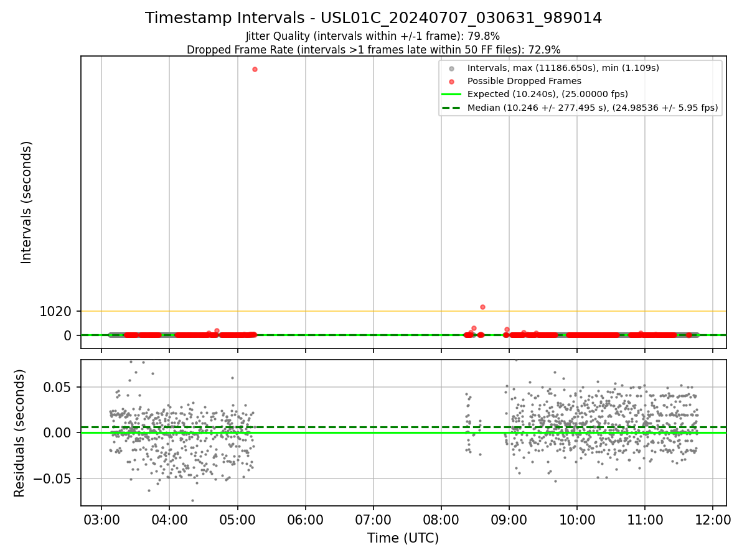
Task: Click the gray marker icon beside the Intervals legend entry
Action: click(x=451, y=68)
